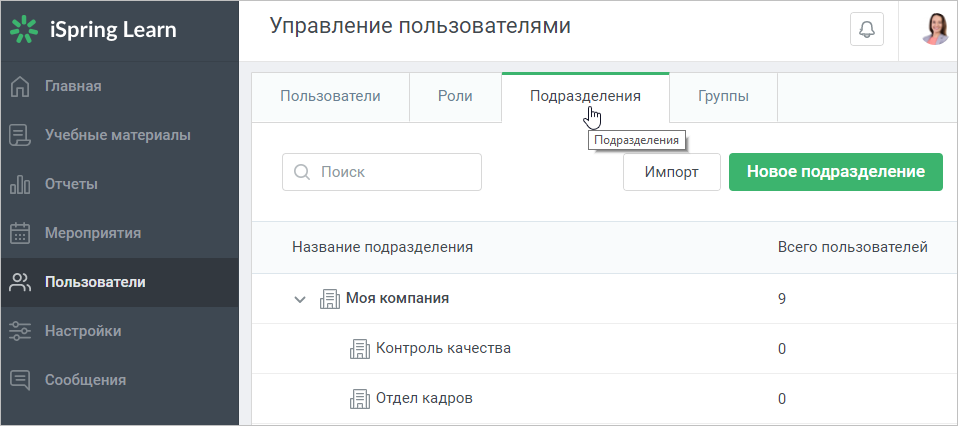Click the Сообщения chat bubble icon
958x426 pixels.
pos(20,380)
